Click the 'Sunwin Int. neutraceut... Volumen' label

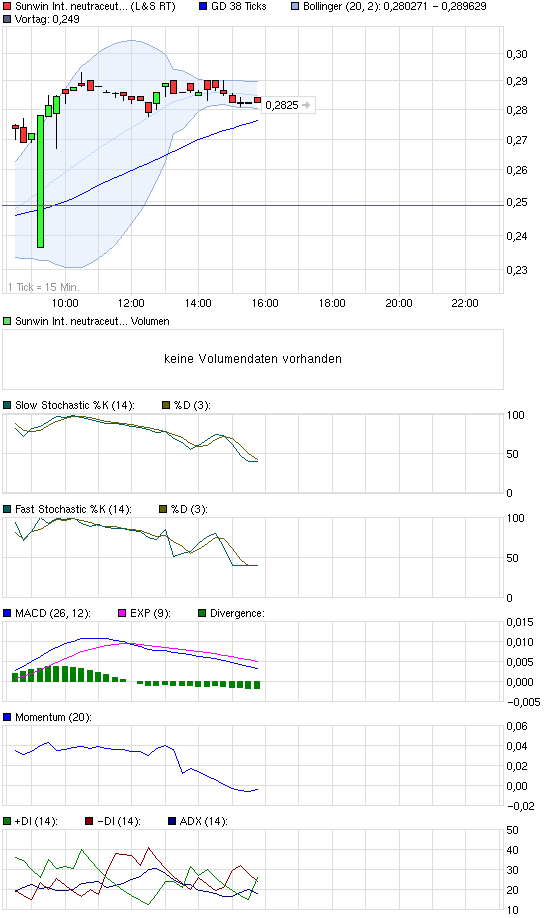point(92,321)
